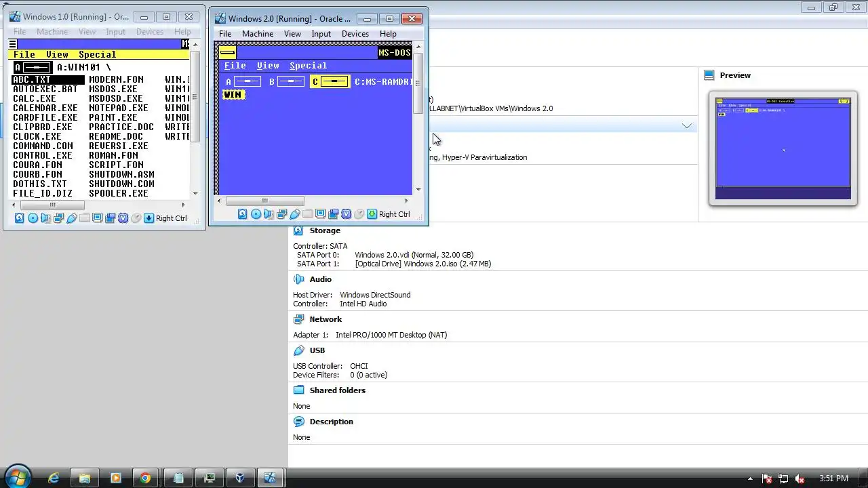
Task: Click audio indicator icon in Windows 1.0 status bar
Action: [45, 218]
